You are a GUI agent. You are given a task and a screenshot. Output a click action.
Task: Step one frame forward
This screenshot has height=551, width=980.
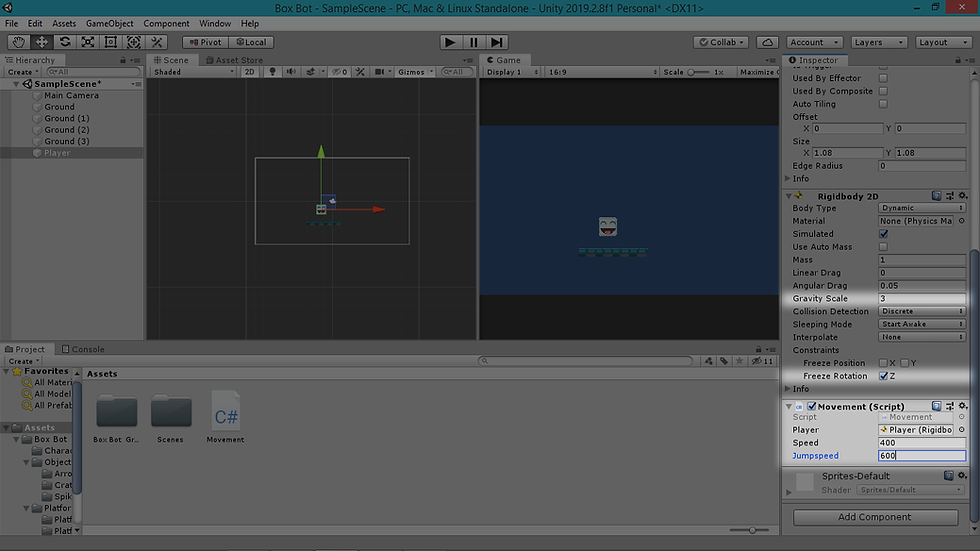coord(496,42)
